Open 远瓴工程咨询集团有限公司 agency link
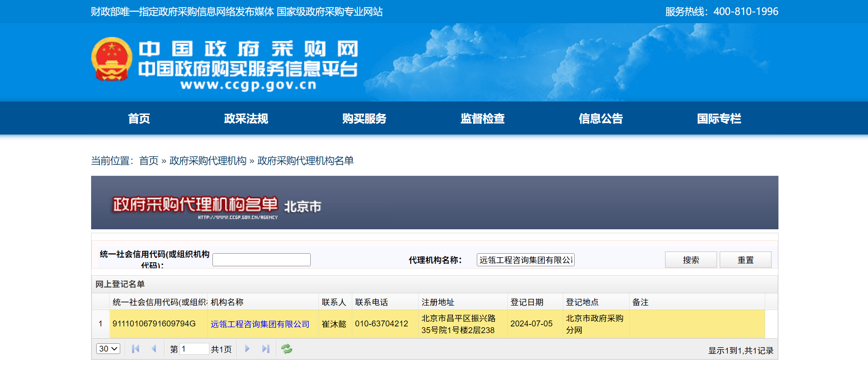Viewport: 868px width, 374px height. [260, 324]
